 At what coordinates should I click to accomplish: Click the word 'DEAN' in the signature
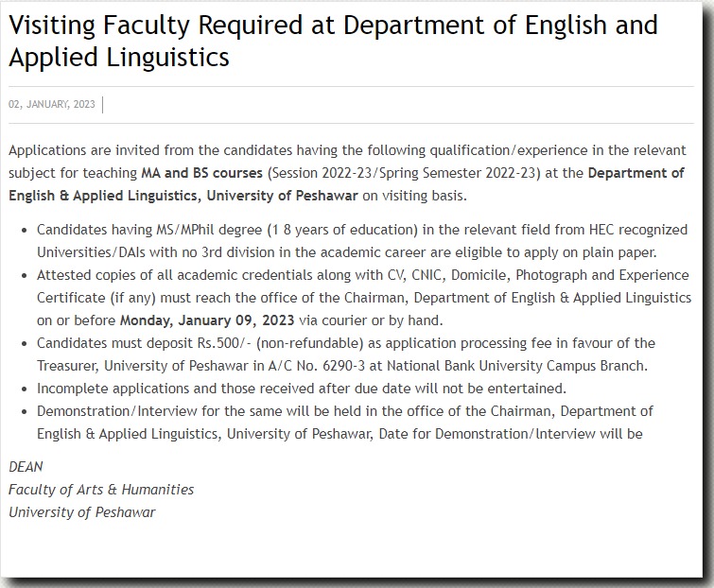coord(26,467)
